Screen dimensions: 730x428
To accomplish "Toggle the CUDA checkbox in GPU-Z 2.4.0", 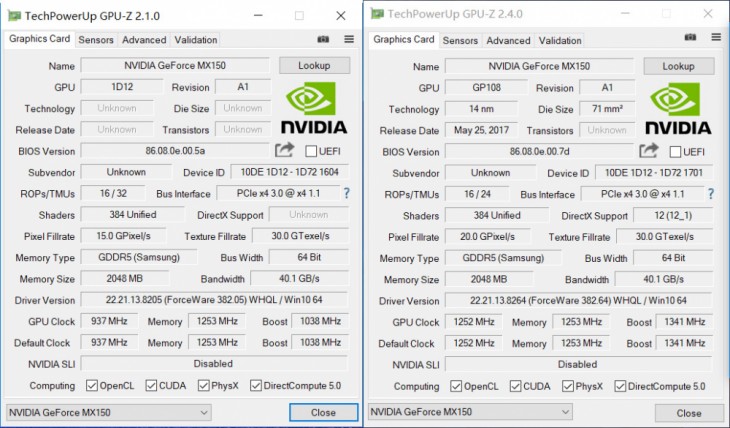I will (515, 386).
